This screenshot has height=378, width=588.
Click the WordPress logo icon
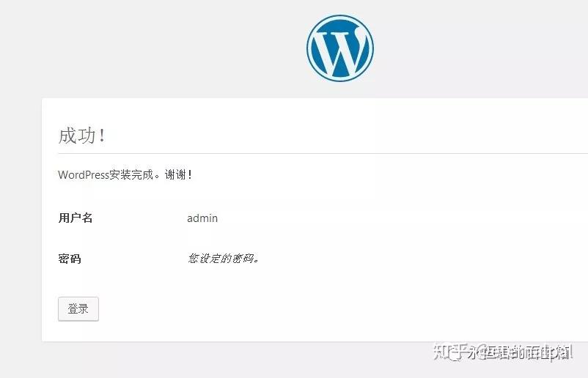[x=339, y=48]
